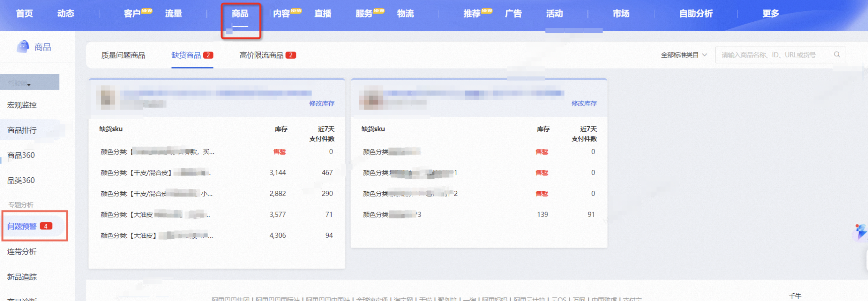The height and width of the screenshot is (301, 868).
Task: Click the 售罄 label in first product card
Action: point(279,152)
